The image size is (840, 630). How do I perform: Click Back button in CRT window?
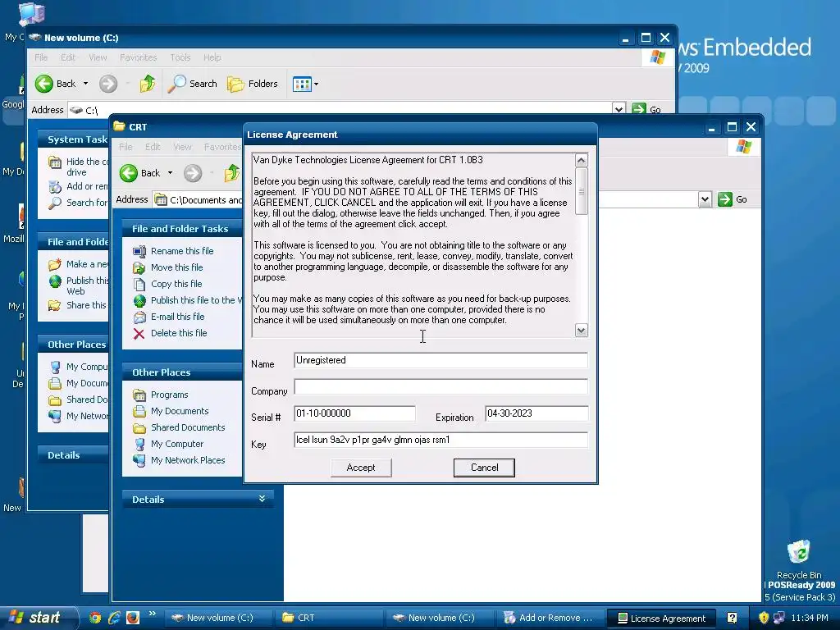pyautogui.click(x=139, y=173)
